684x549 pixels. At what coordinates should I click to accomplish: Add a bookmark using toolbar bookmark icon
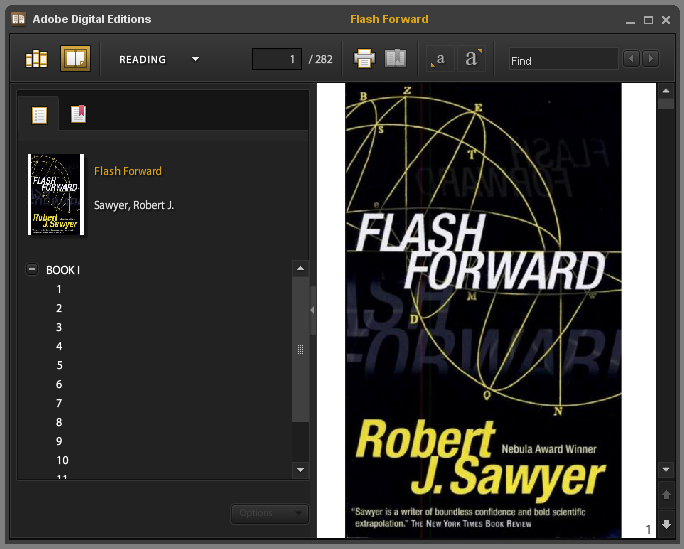tap(396, 58)
